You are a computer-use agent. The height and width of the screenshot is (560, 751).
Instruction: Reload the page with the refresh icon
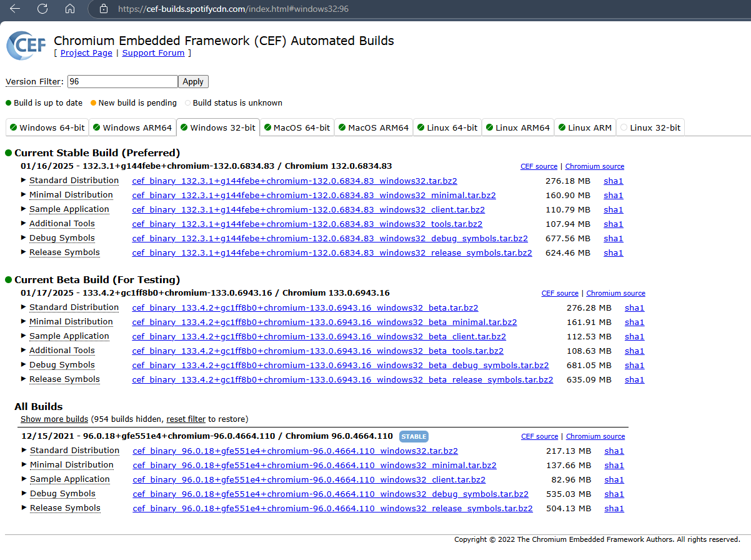click(x=42, y=9)
